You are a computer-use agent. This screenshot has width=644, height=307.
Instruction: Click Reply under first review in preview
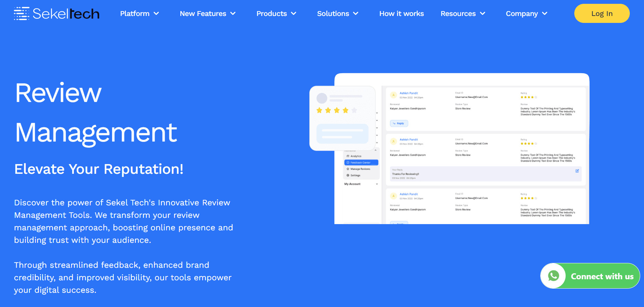pos(399,123)
